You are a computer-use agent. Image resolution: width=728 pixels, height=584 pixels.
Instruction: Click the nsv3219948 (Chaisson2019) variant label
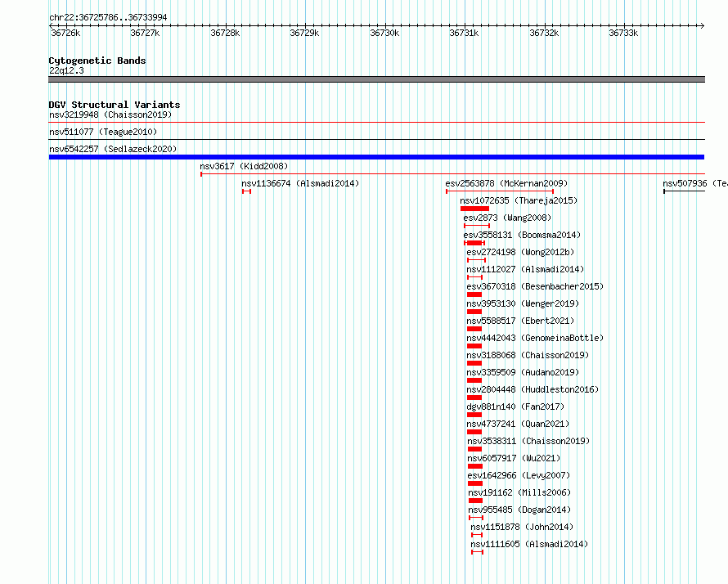pos(110,115)
